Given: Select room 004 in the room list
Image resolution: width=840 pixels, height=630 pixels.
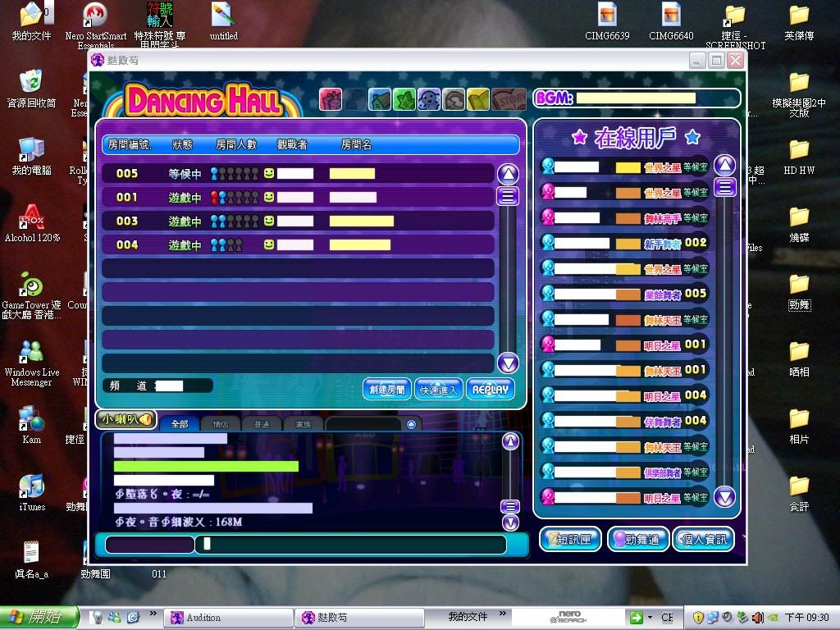Looking at the screenshot, I should tap(298, 244).
